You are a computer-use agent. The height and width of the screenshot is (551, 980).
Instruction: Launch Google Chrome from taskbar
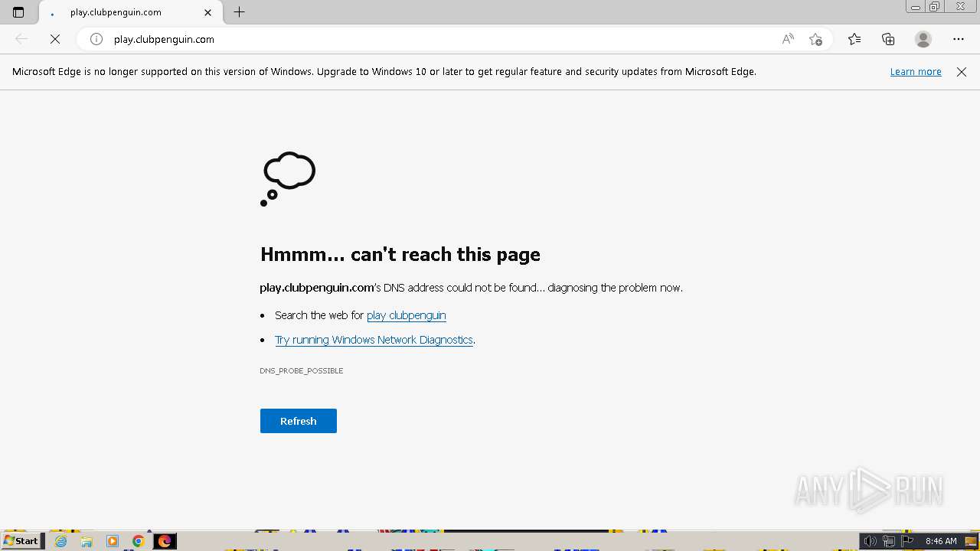(139, 541)
